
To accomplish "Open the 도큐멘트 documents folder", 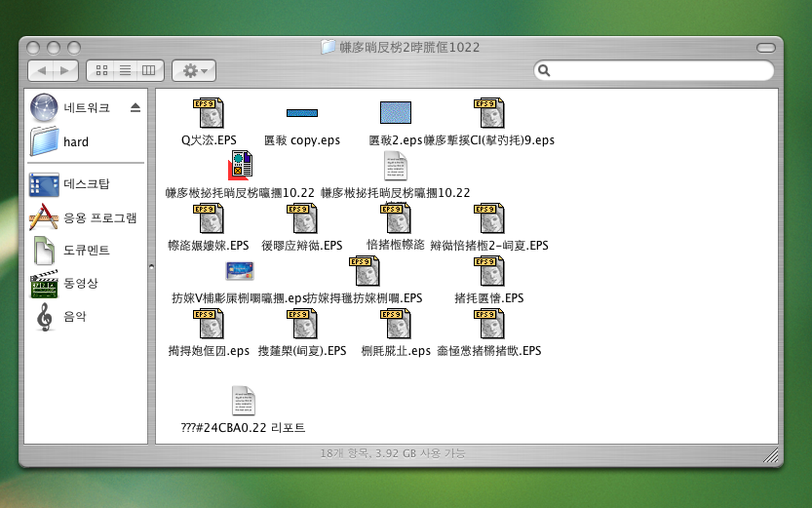I will [86, 250].
